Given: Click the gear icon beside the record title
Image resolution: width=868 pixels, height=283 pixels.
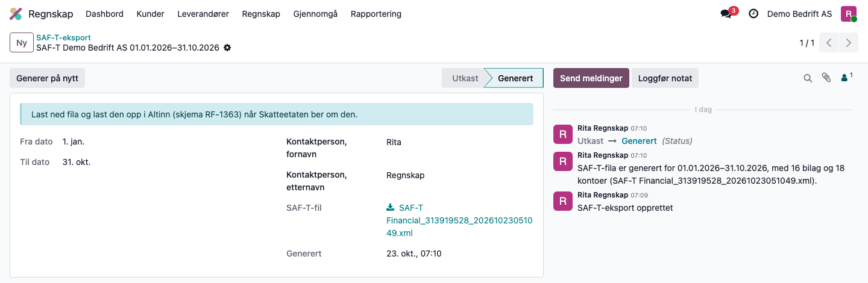Looking at the screenshot, I should pyautogui.click(x=227, y=48).
